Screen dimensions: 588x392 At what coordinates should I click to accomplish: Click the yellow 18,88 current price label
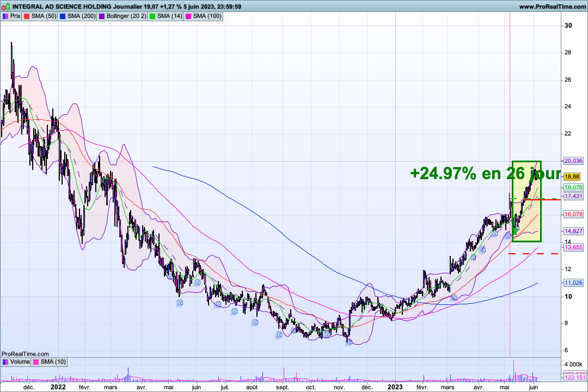click(572, 176)
